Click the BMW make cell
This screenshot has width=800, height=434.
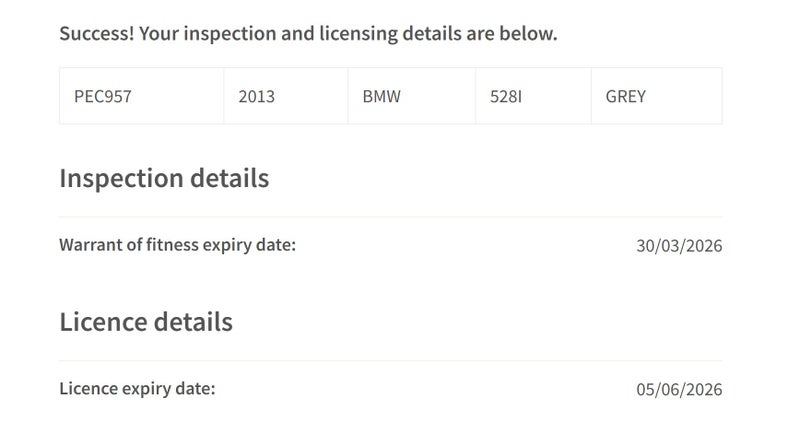(x=381, y=97)
